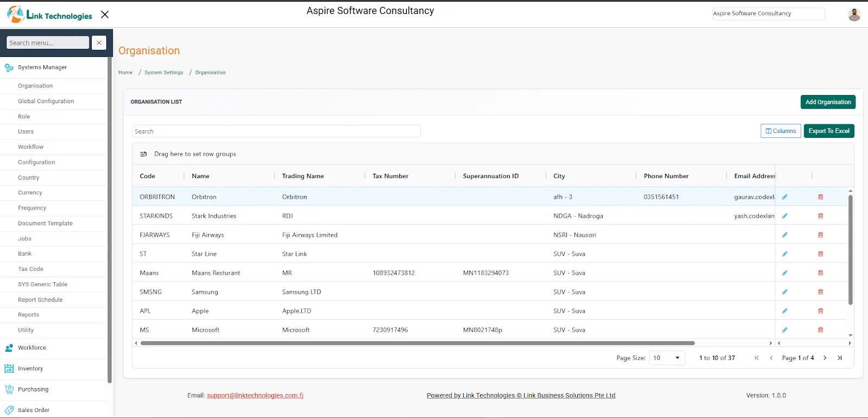The image size is (868, 418).
Task: Open the Tax Code menu item
Action: 30,269
